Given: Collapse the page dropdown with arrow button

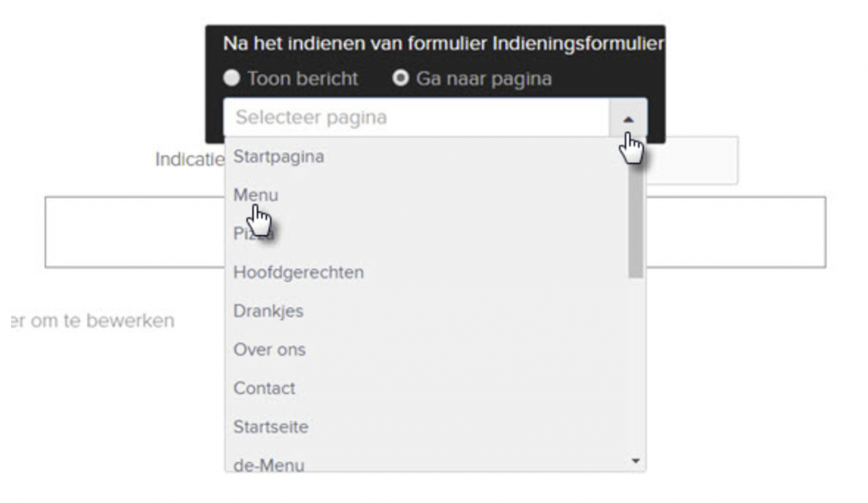Looking at the screenshot, I should [x=627, y=119].
